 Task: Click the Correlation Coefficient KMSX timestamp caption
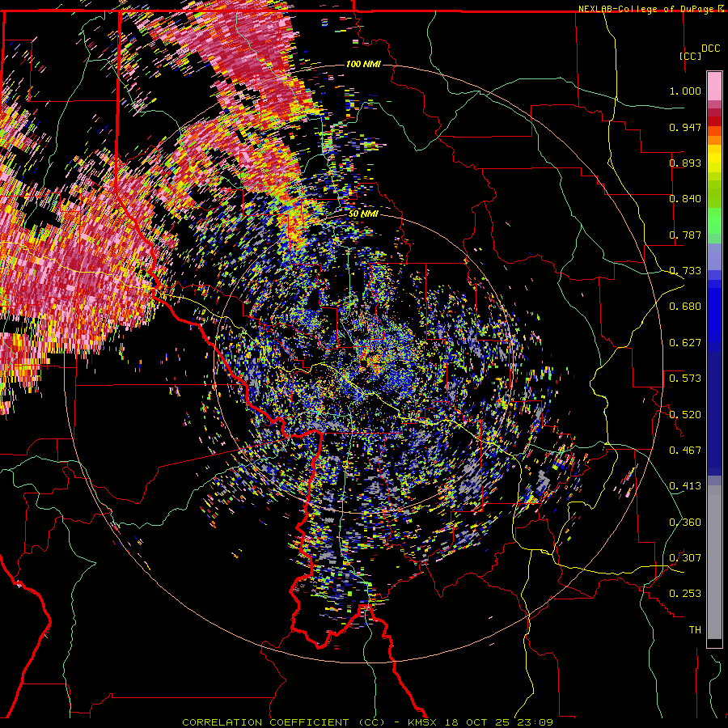367,722
